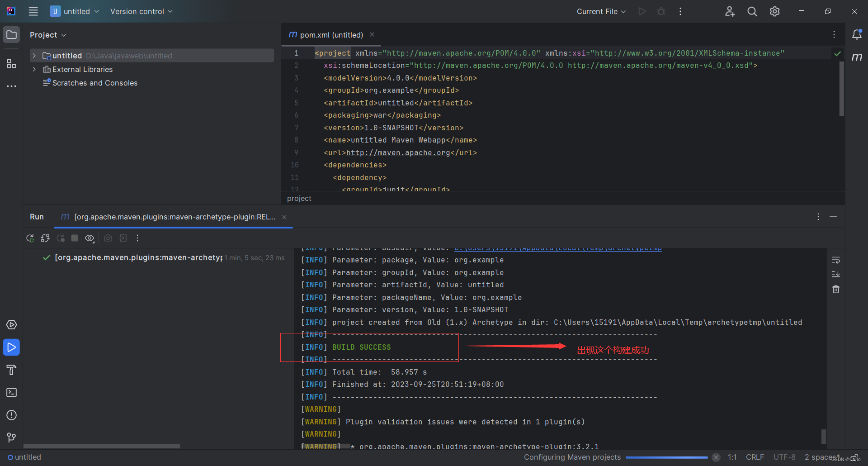Open the main hamburger menu
The width and height of the screenshot is (868, 466).
click(33, 11)
